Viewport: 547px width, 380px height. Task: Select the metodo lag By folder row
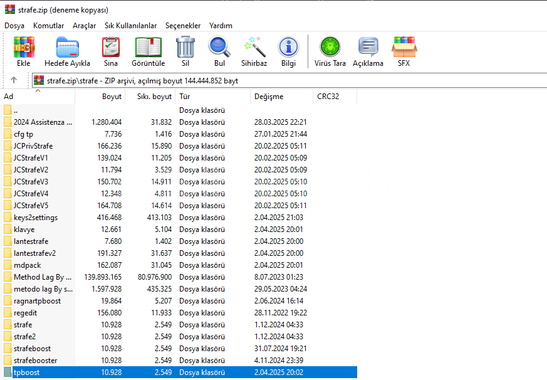pos(179,289)
